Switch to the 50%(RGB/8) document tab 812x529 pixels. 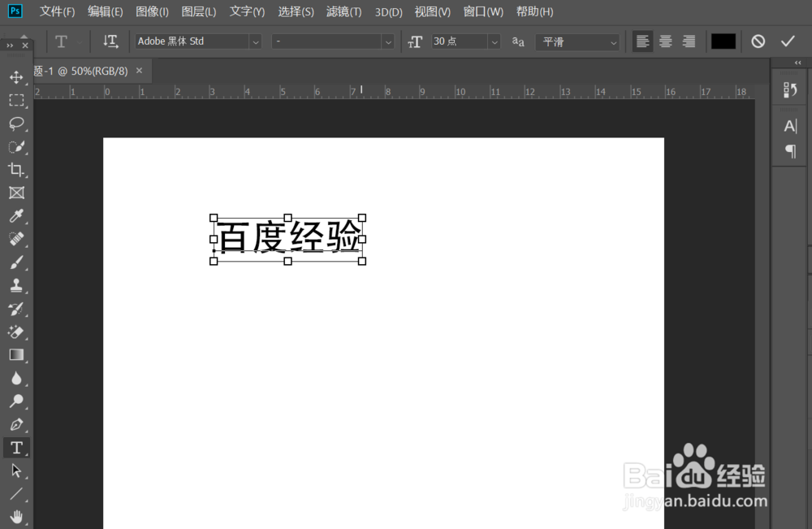[80, 71]
